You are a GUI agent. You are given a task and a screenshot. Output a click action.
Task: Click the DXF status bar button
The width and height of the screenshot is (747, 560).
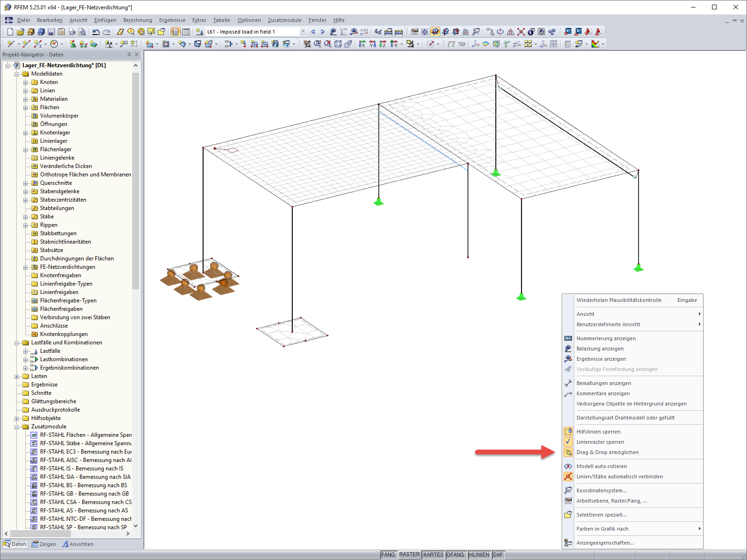[x=498, y=555]
